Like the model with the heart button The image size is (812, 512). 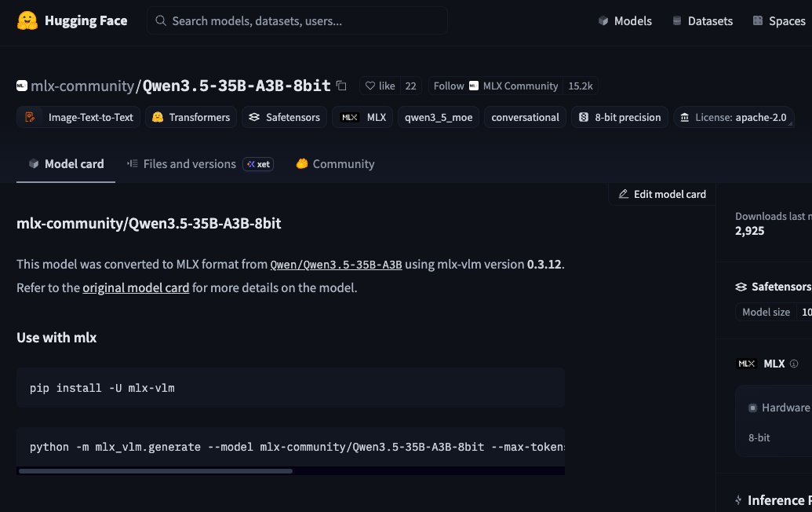click(380, 86)
